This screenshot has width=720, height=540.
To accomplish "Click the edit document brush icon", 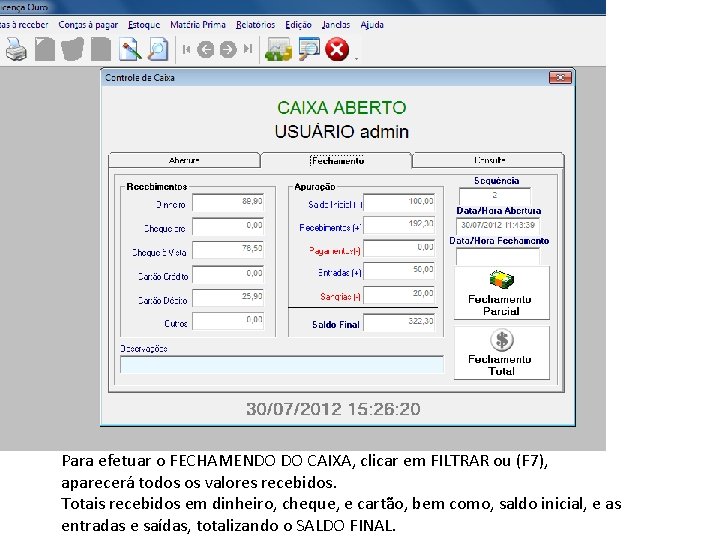I will click(130, 49).
